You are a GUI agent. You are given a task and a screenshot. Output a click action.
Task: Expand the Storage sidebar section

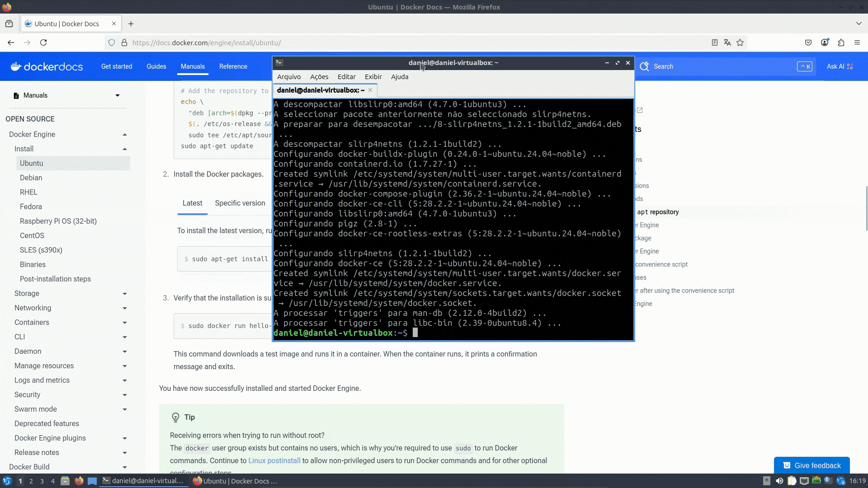[125, 294]
